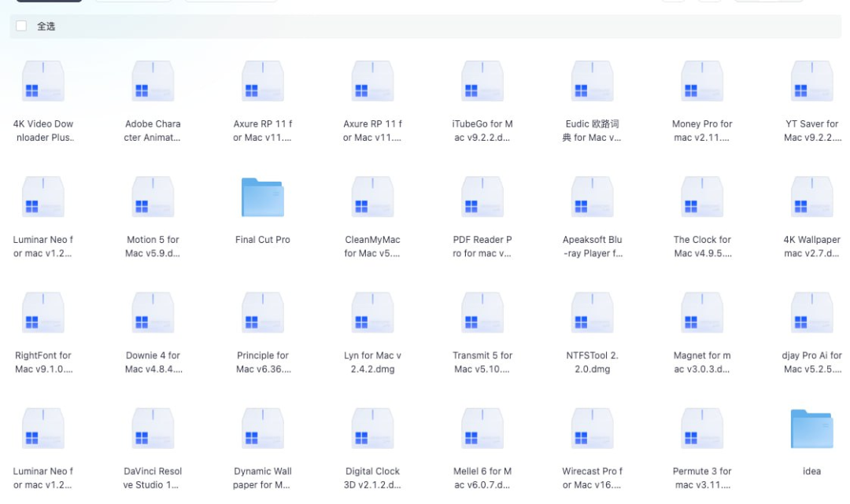Select the NTFSTool 2.2.0.dmg file
Screen dimensions: 850x504
[592, 313]
